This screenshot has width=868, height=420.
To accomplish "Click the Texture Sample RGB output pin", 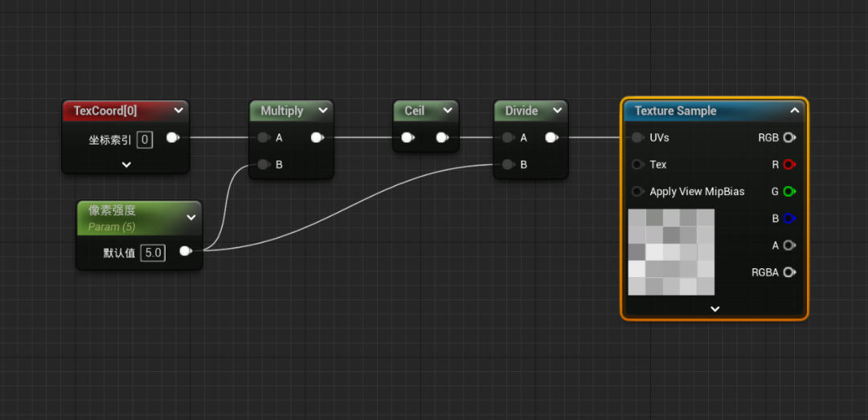I will point(789,138).
